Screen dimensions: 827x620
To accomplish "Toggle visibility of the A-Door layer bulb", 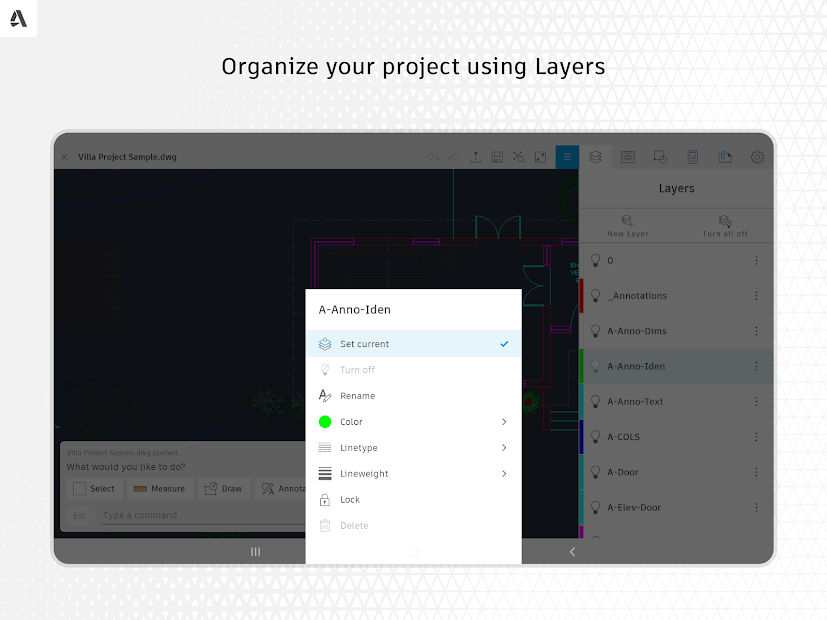I will click(596, 471).
